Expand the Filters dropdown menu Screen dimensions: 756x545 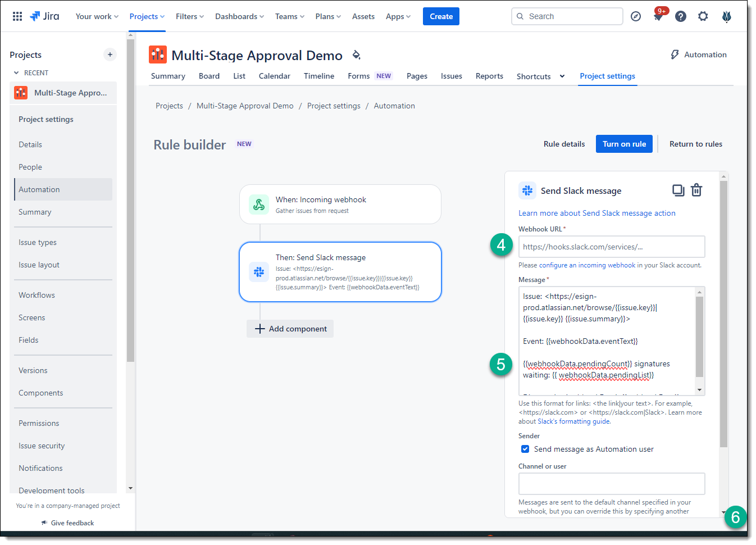tap(189, 16)
